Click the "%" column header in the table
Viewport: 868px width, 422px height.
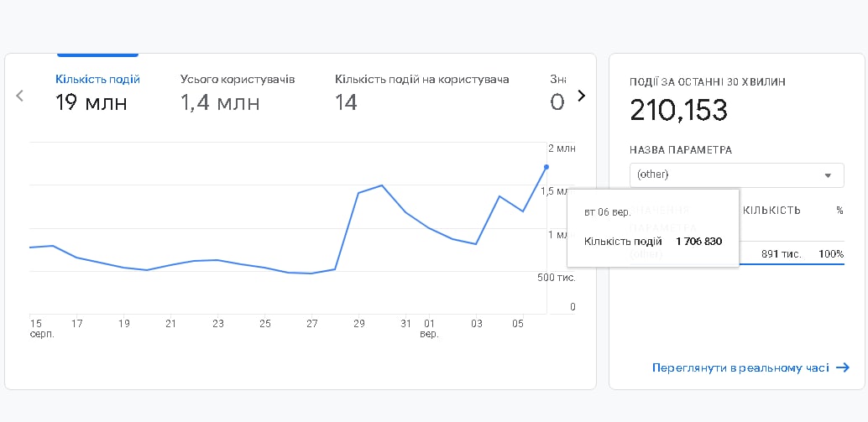[x=839, y=211]
